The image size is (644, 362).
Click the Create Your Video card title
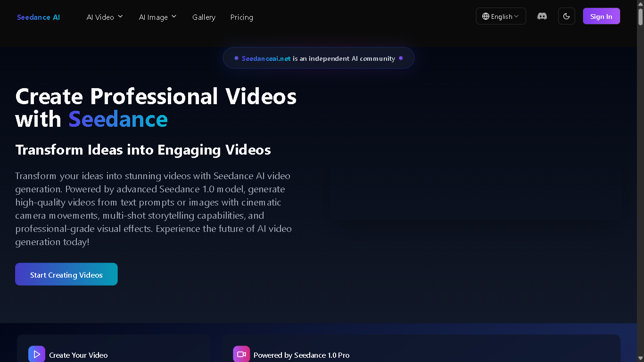(x=78, y=355)
